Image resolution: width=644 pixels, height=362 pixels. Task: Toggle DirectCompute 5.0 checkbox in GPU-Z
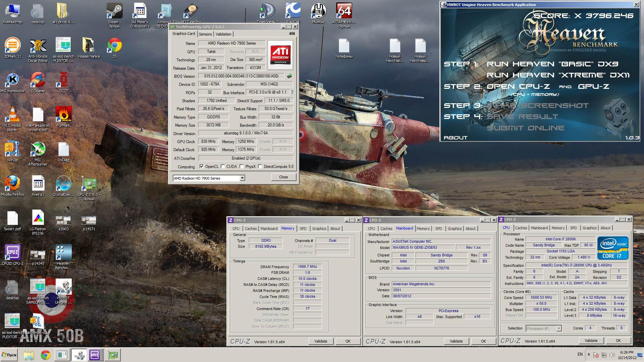[x=260, y=166]
